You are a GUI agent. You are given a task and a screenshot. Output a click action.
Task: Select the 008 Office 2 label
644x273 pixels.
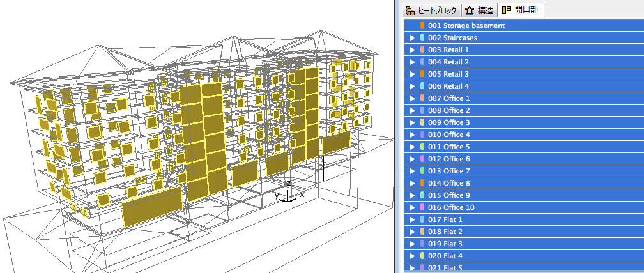[449, 110]
